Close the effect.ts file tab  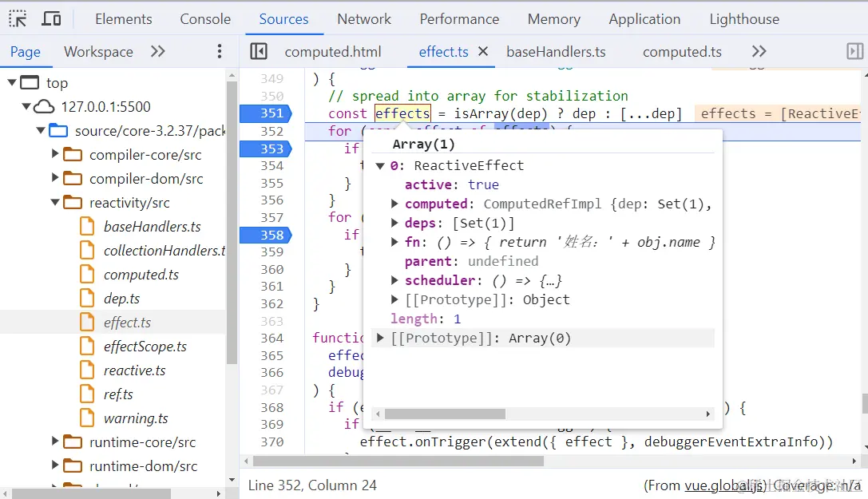coord(483,51)
